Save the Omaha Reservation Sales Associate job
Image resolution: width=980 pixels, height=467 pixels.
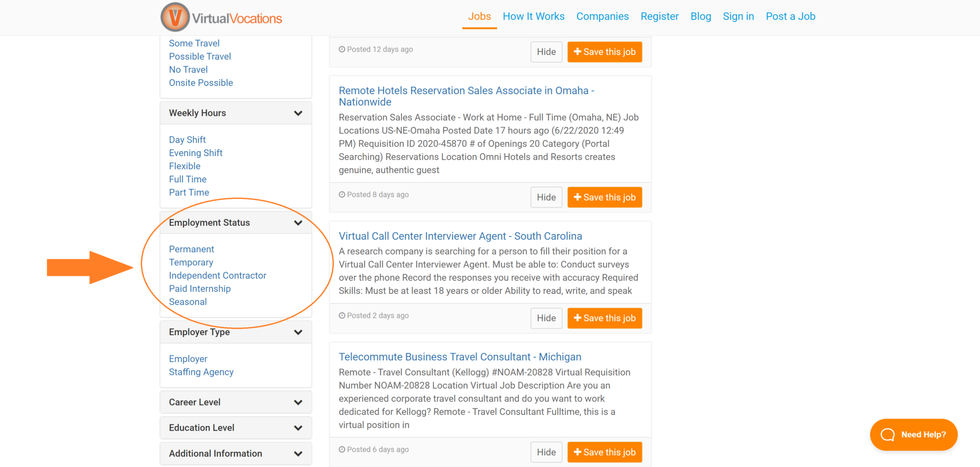(x=604, y=197)
